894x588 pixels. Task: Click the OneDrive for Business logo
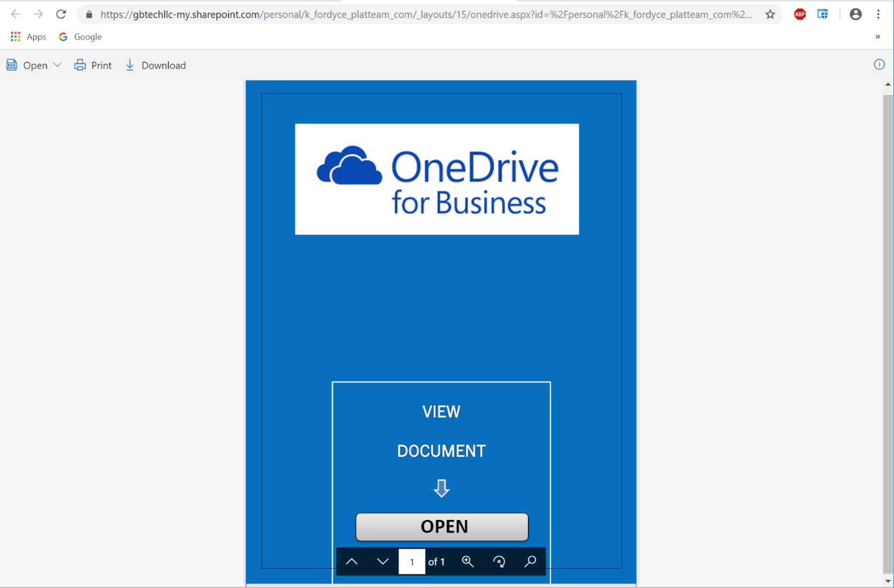pos(437,179)
